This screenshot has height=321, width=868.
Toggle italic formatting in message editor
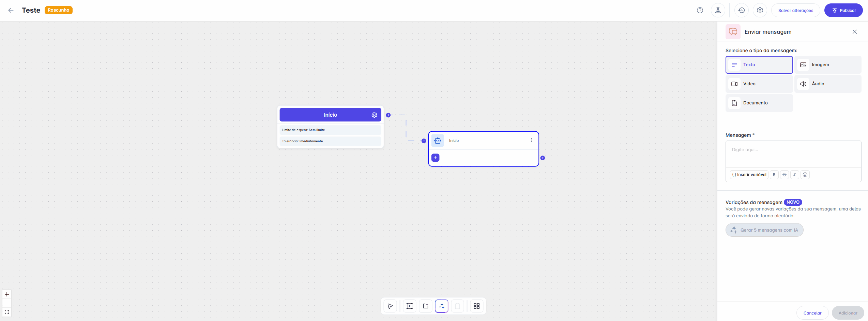795,175
